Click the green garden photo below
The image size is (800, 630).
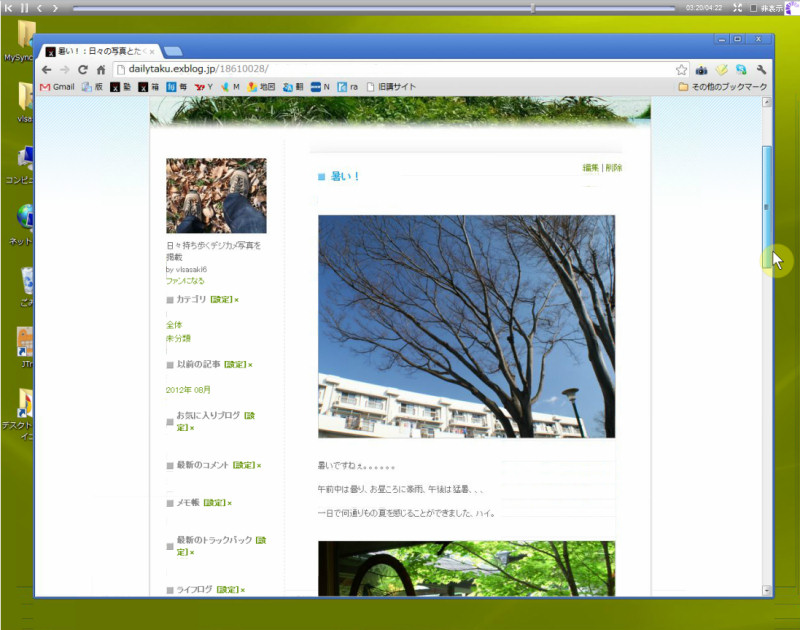466,568
